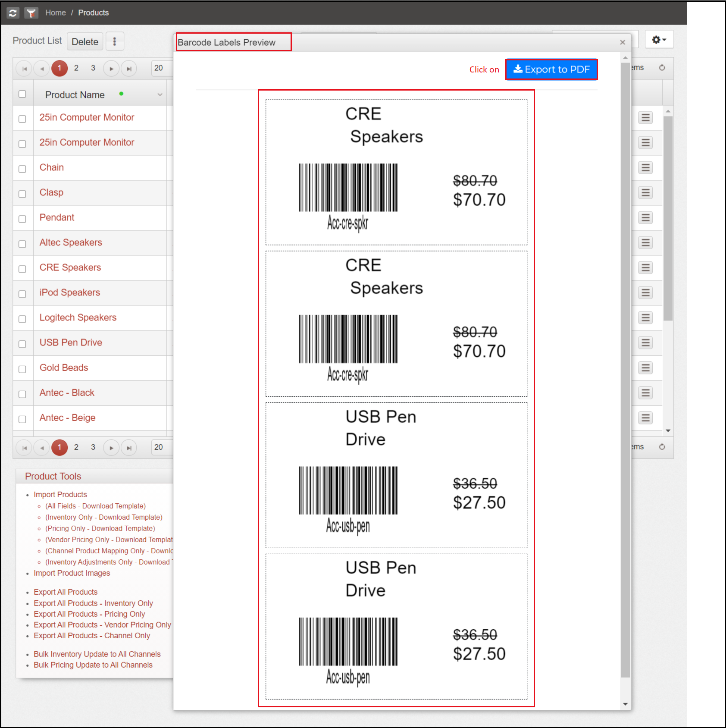726x728 pixels.
Task: Click the refresh icon in top bar
Action: pos(13,13)
